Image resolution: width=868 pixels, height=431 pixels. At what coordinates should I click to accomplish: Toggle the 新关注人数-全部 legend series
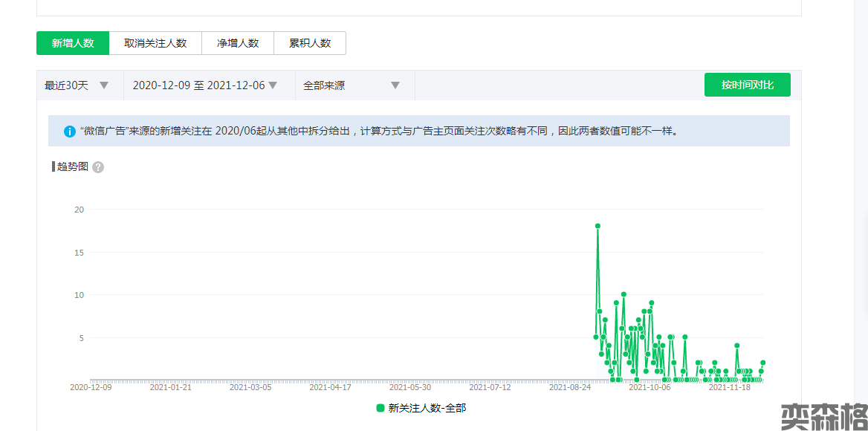427,408
